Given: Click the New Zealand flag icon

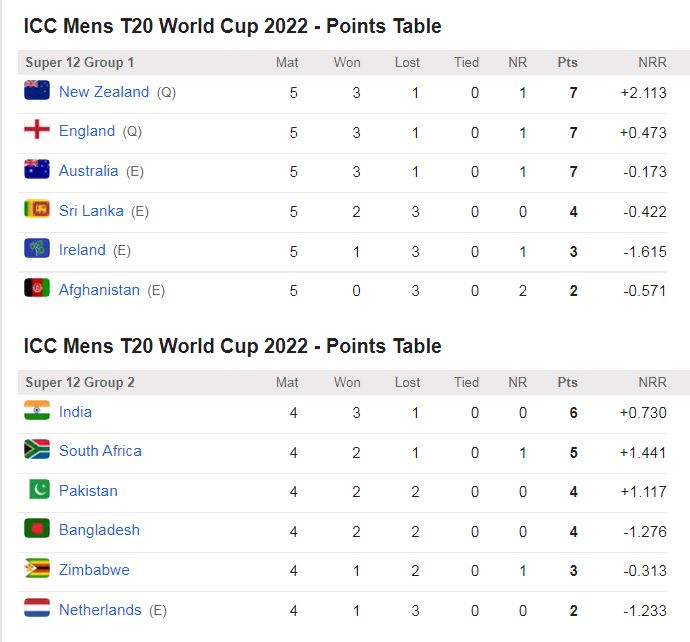Looking at the screenshot, I should 37,91.
